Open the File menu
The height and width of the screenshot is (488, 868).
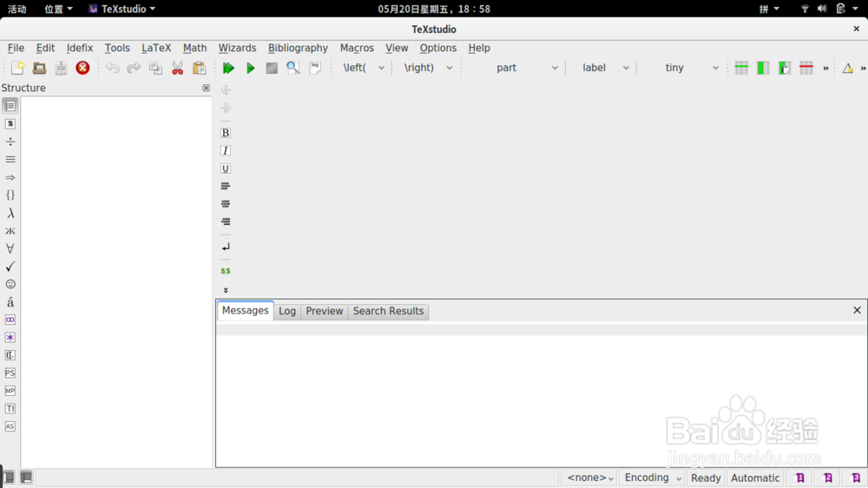pos(16,48)
